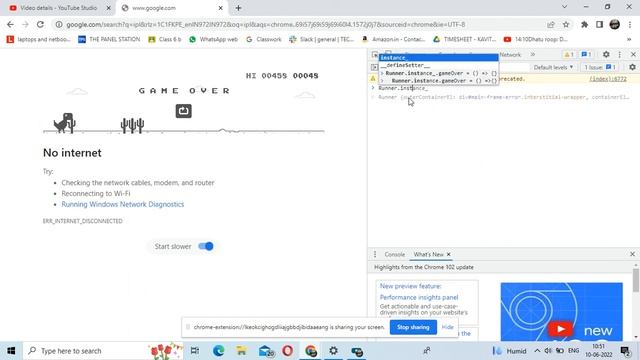Open the Default levels dropdown
Screen dimensions: 640x360
pos(553,67)
